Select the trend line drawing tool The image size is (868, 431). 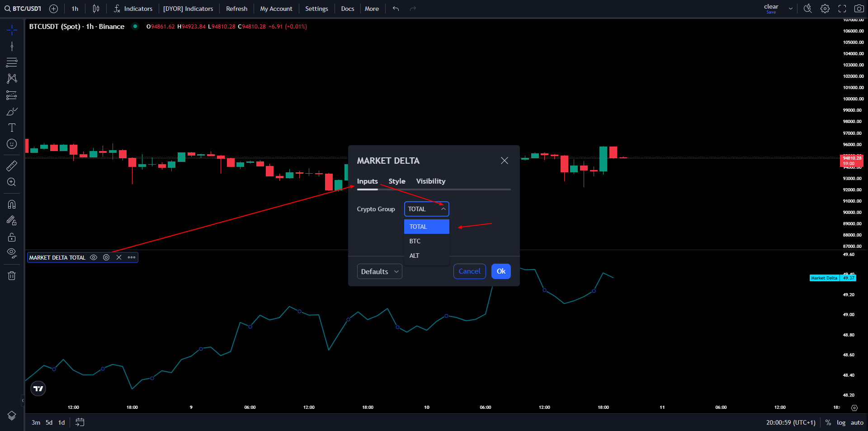coord(12,46)
